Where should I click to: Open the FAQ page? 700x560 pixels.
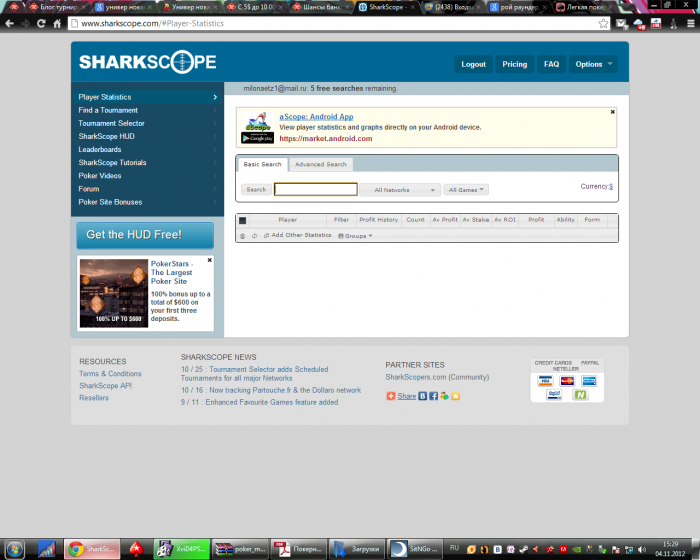pyautogui.click(x=551, y=64)
